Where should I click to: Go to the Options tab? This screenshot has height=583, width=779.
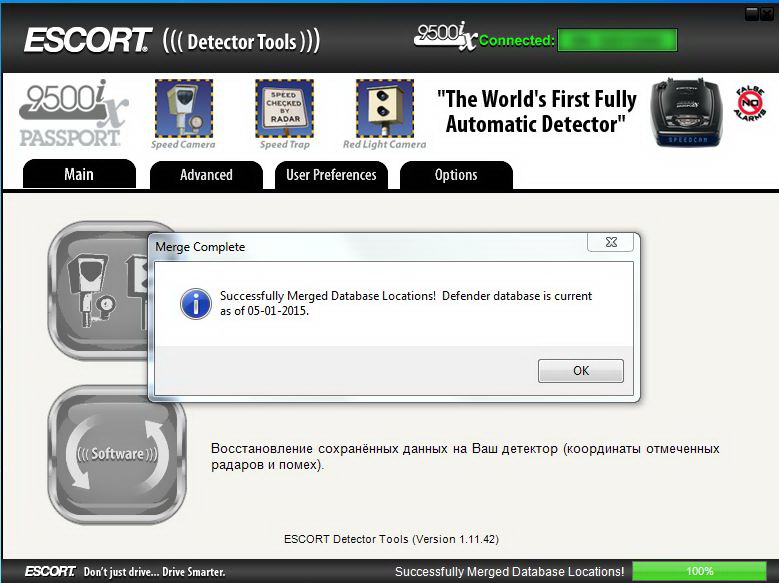(x=456, y=175)
